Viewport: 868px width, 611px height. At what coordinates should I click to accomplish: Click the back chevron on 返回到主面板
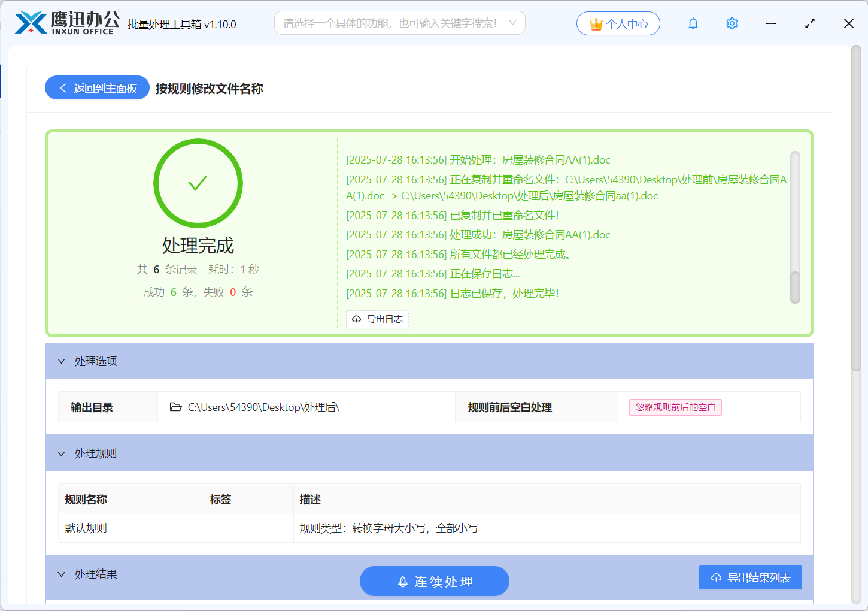click(62, 88)
